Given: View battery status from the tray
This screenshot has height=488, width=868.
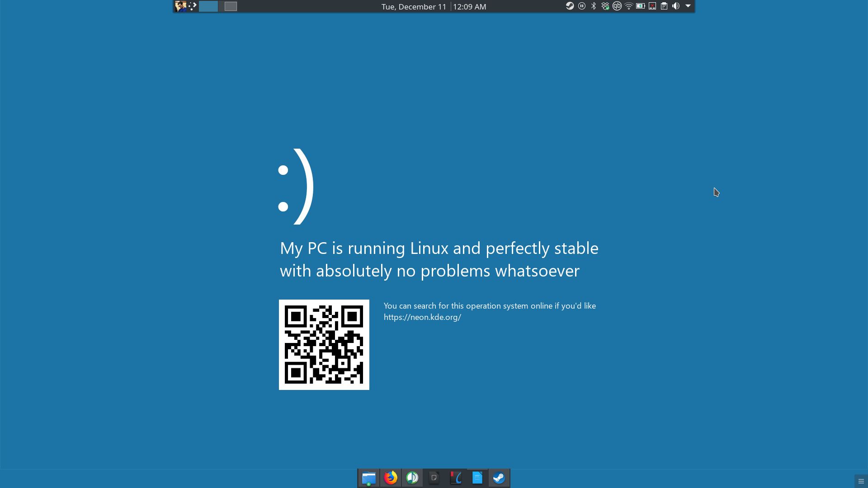Looking at the screenshot, I should (x=641, y=6).
